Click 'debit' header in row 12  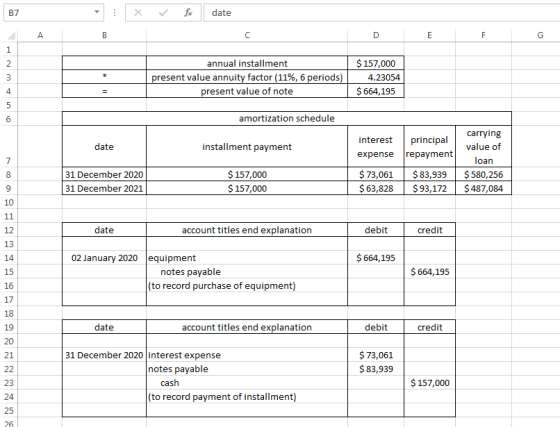click(x=376, y=230)
